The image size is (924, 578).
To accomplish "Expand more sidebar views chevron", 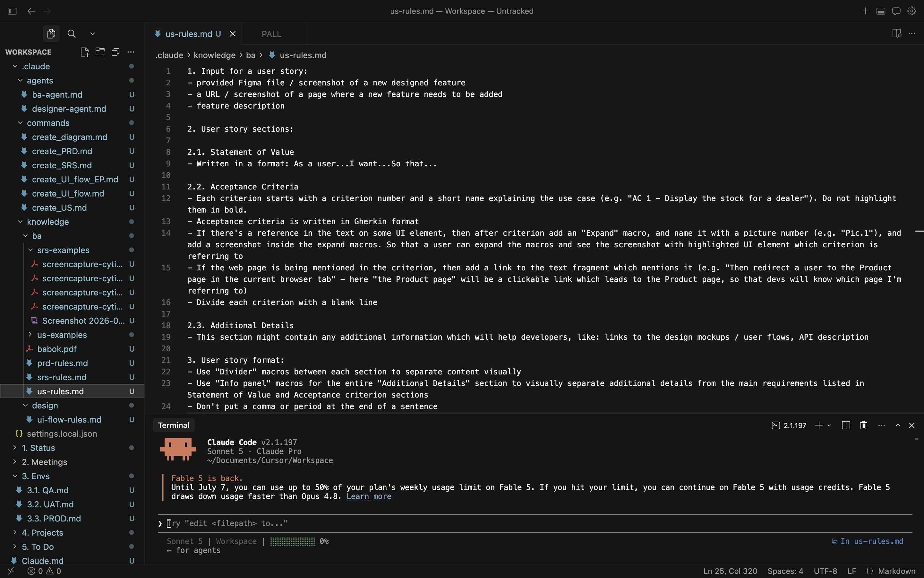I will point(92,34).
